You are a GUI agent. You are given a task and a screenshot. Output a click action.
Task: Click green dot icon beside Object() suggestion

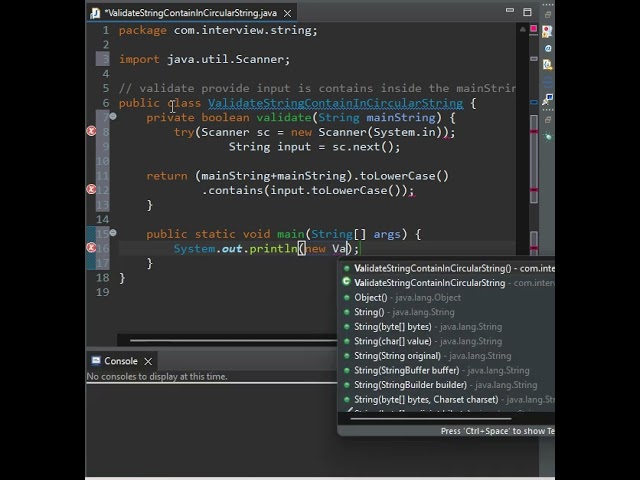tap(347, 298)
